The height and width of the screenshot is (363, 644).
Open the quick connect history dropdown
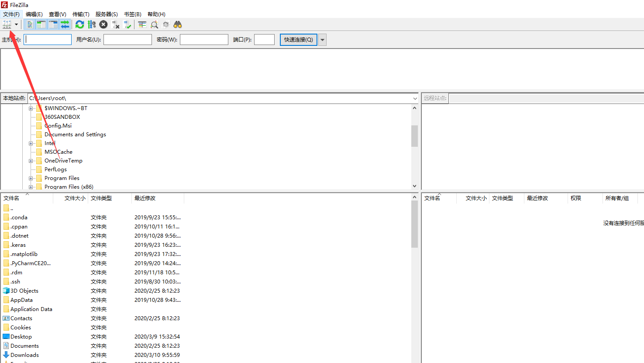pos(322,39)
